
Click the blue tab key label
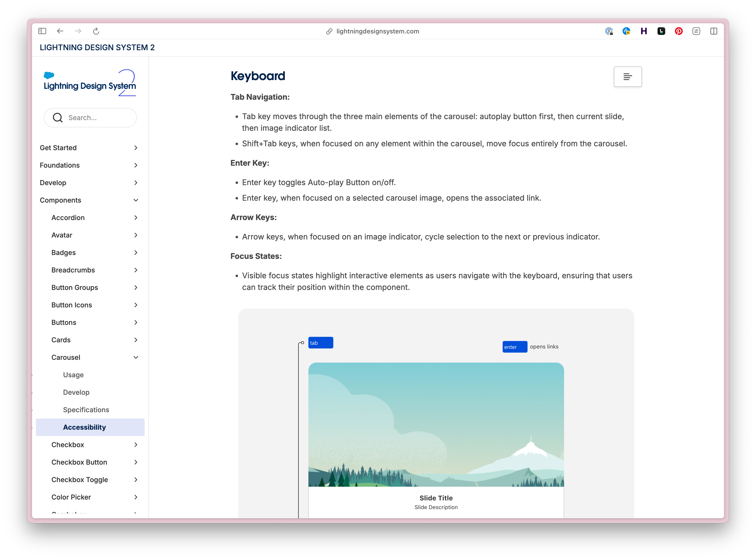[320, 343]
